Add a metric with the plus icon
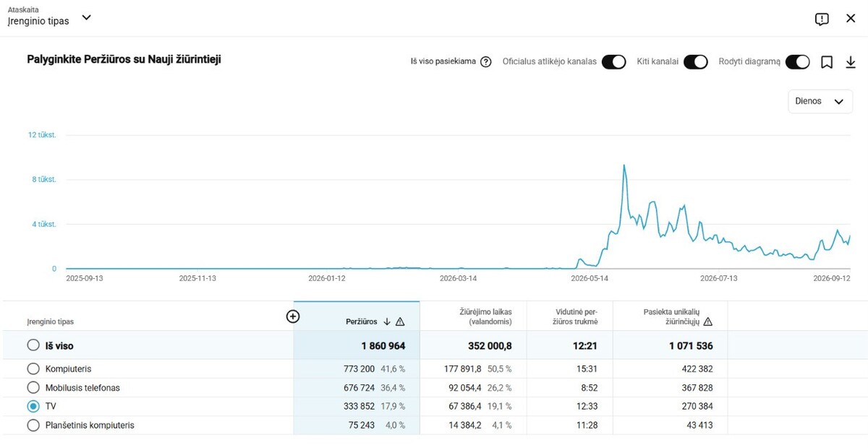 (293, 316)
